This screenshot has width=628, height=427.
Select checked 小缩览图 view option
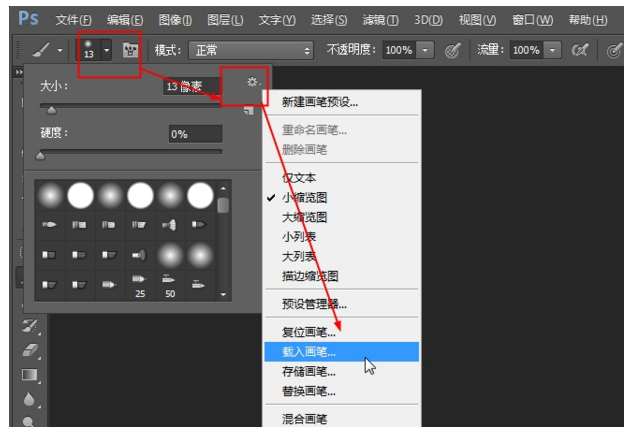tap(304, 197)
